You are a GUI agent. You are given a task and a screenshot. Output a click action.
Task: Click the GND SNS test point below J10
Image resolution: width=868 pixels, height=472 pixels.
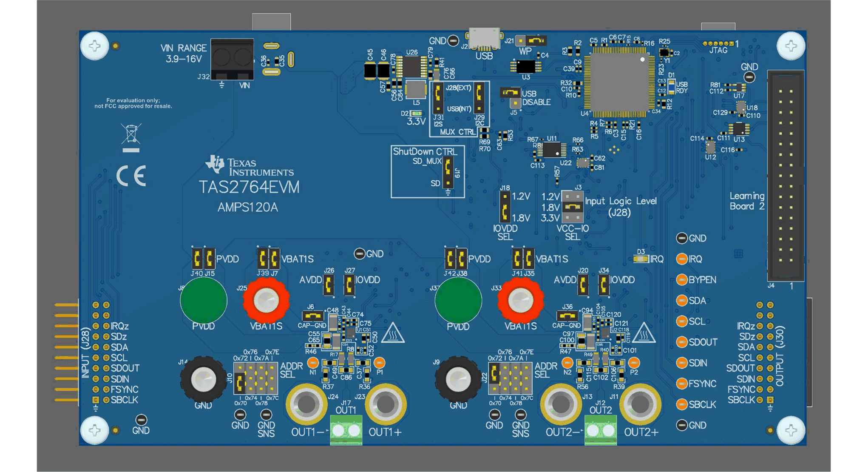point(266,415)
